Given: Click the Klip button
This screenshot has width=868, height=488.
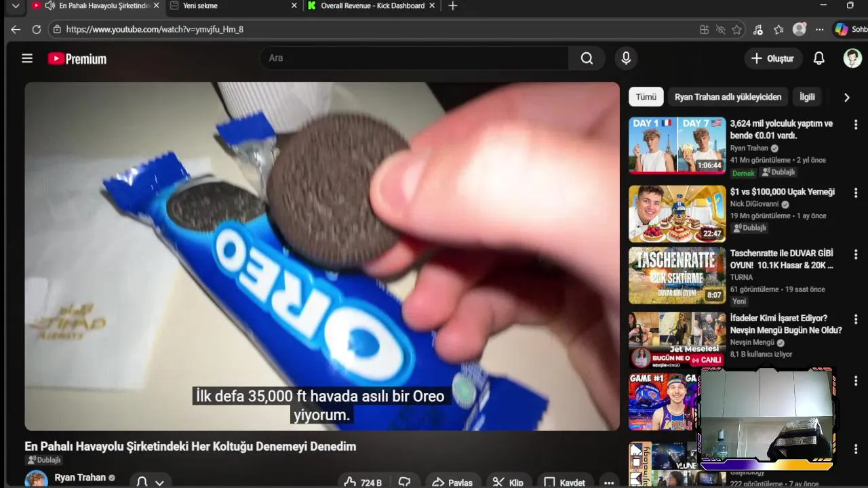Looking at the screenshot, I should coord(508,482).
